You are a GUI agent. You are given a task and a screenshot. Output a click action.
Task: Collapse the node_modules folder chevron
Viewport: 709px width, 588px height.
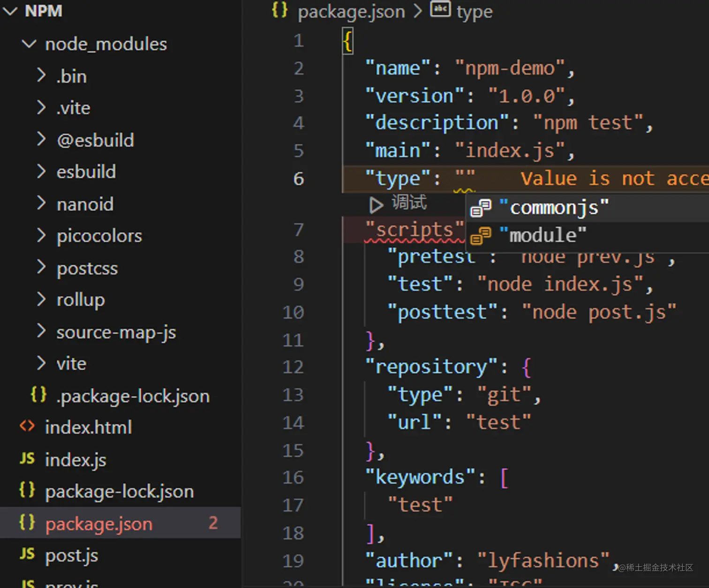point(29,44)
